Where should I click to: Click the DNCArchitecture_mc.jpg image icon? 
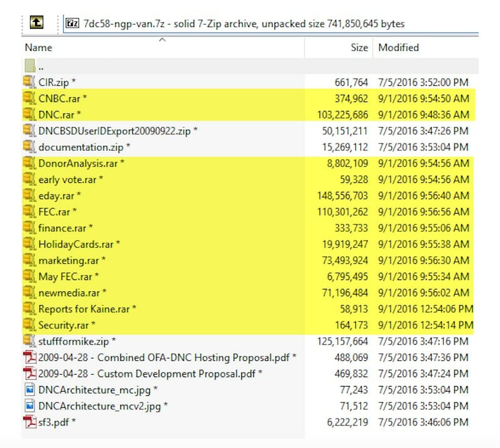pyautogui.click(x=29, y=390)
